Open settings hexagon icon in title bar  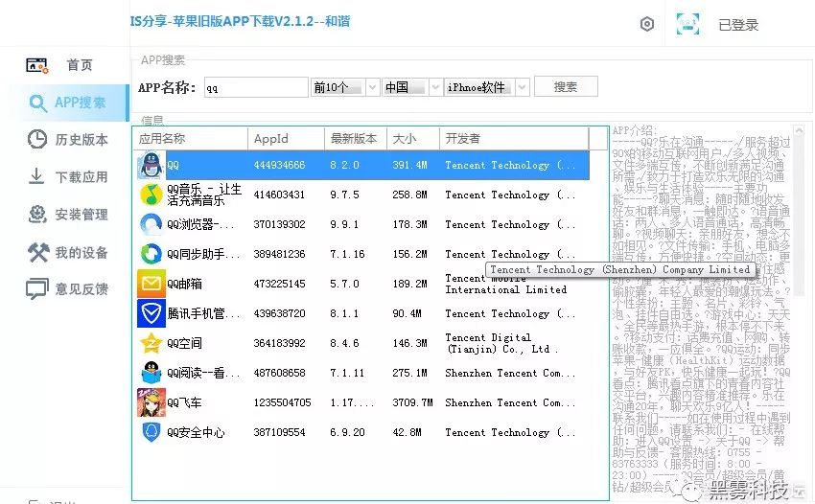coord(646,24)
